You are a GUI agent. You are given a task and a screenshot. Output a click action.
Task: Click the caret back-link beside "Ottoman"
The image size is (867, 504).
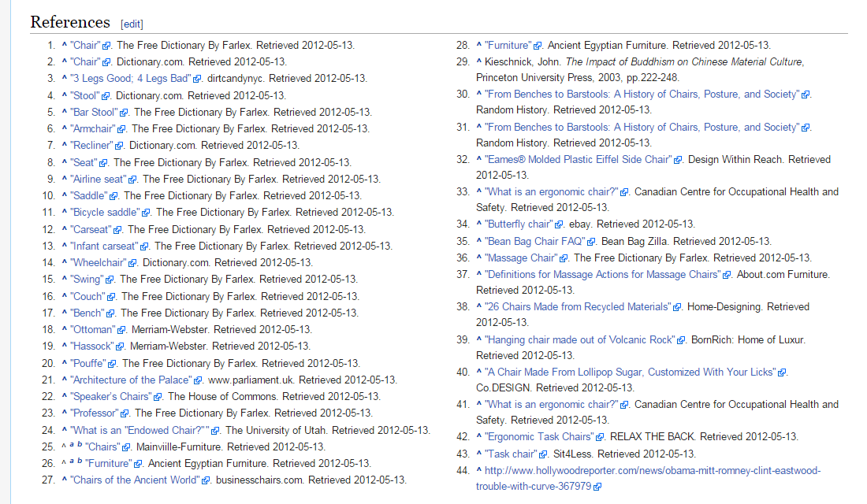tap(64, 330)
